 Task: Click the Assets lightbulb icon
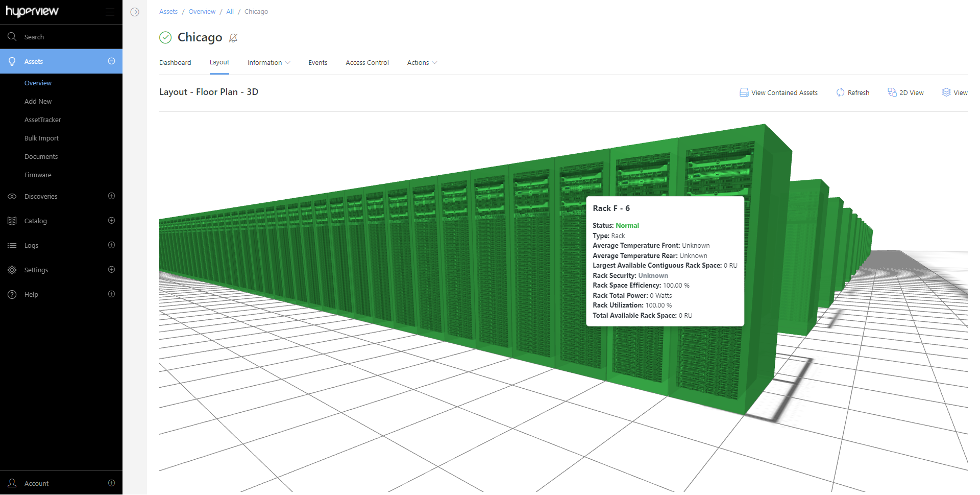(x=12, y=61)
